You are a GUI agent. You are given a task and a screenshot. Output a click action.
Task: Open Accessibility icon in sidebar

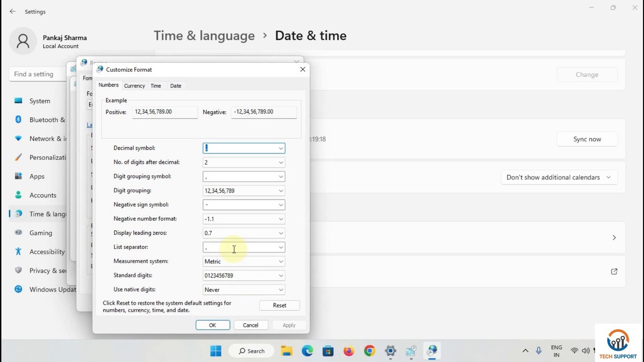(19, 251)
